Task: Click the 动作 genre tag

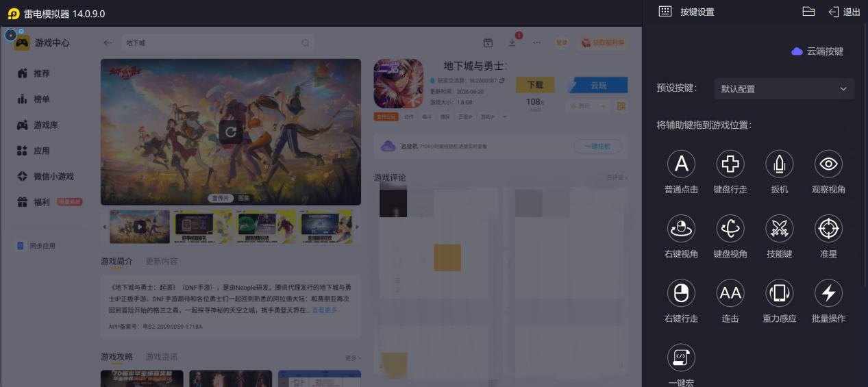Action: click(409, 117)
